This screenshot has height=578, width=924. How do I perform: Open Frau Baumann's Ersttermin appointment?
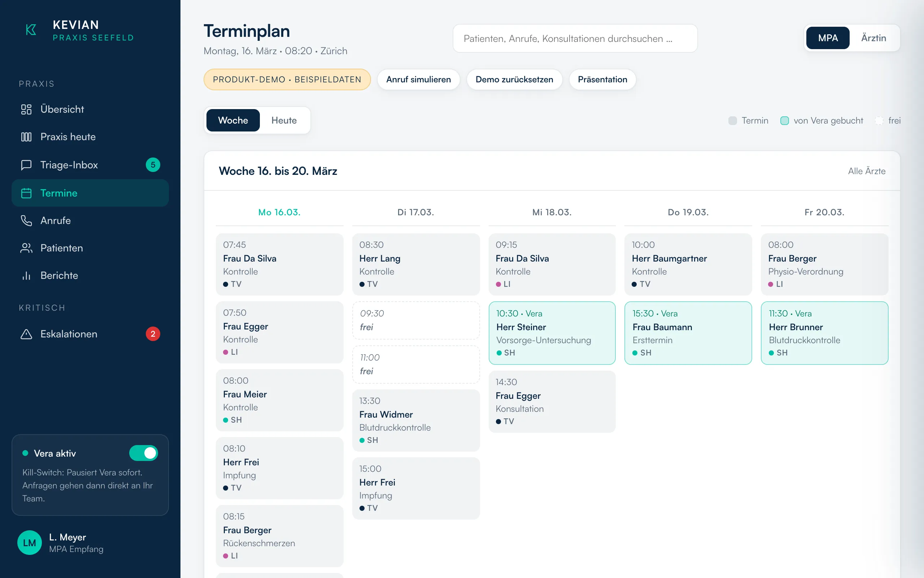[688, 333]
